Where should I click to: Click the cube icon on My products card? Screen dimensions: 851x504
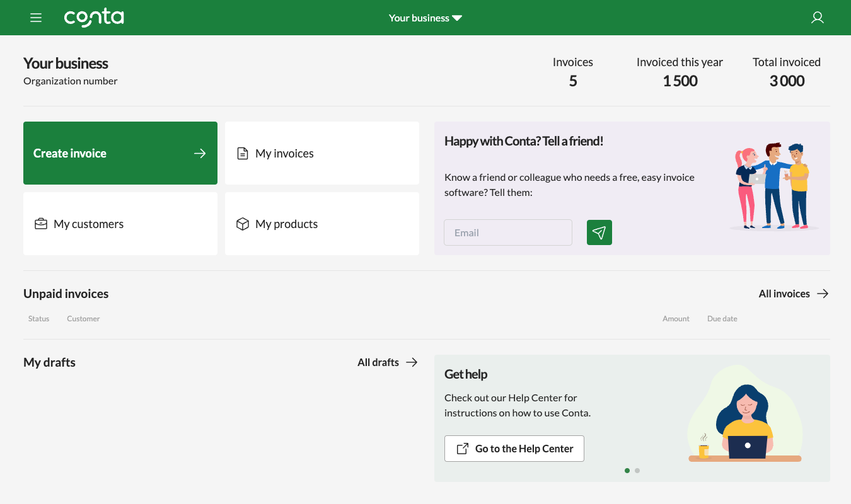click(243, 224)
